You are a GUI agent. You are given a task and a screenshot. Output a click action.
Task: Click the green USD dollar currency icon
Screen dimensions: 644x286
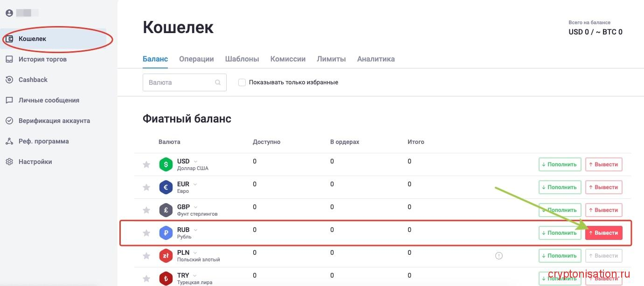pyautogui.click(x=166, y=164)
